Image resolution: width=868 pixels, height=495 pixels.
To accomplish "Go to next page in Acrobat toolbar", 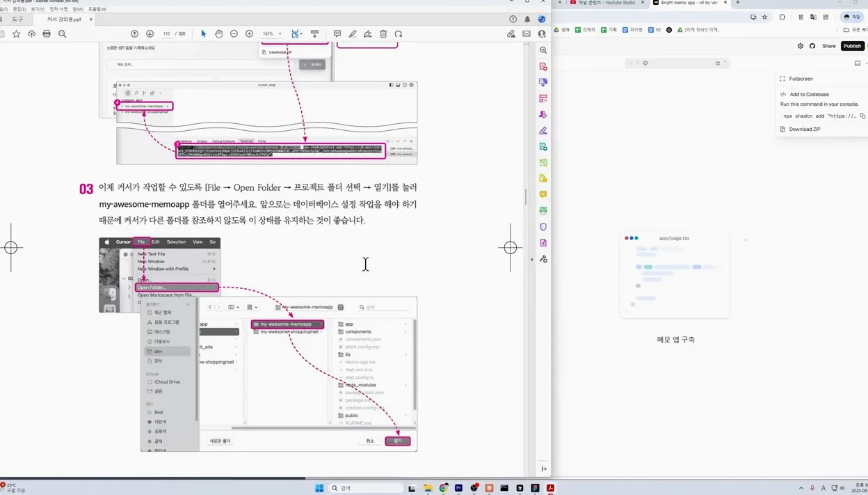I will coord(150,33).
